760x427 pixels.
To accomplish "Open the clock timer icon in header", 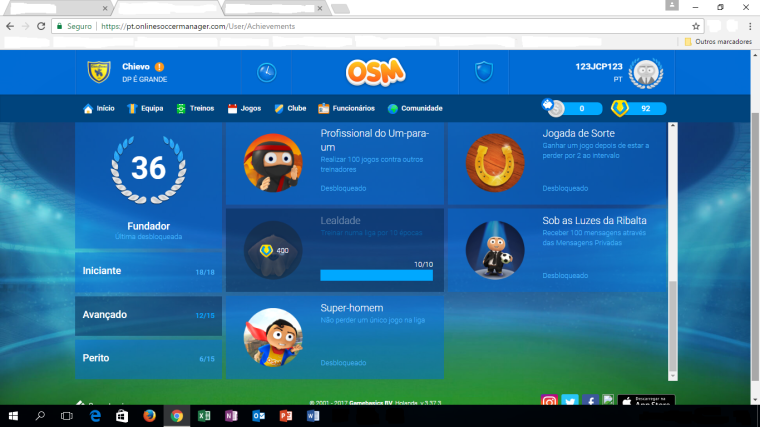I will pyautogui.click(x=267, y=72).
